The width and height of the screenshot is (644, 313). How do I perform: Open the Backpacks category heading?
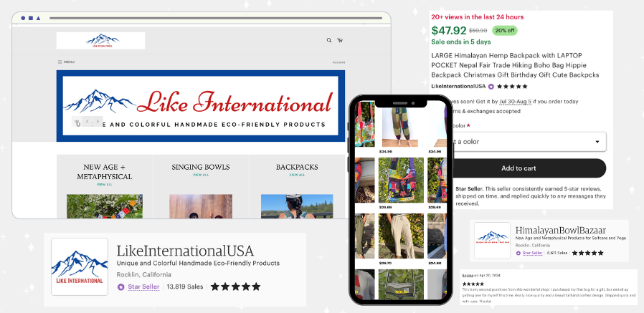297,167
